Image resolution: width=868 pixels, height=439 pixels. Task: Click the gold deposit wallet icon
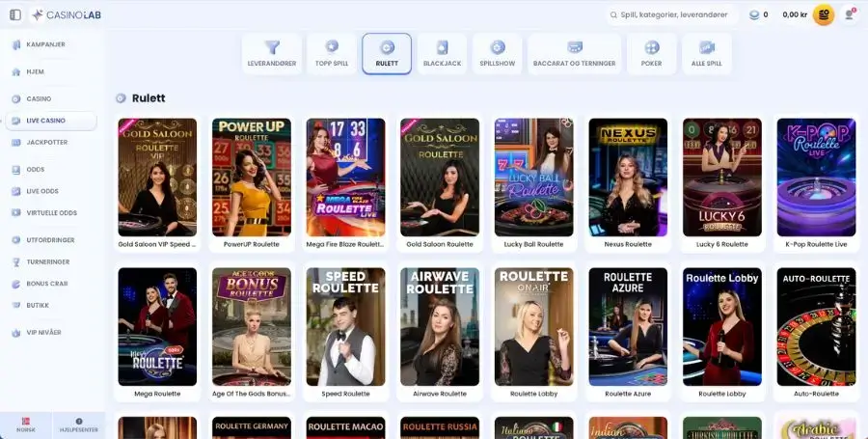(824, 14)
